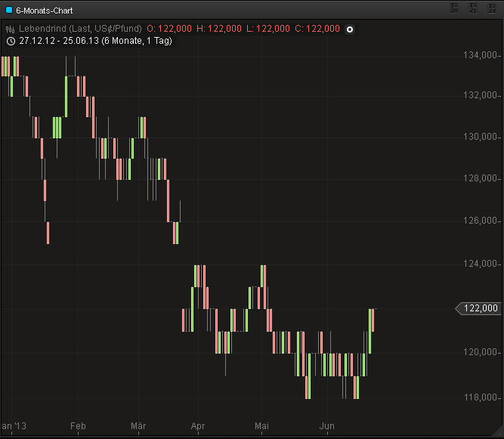Viewport: 504px width, 439px height.
Task: Click the blue square icon beside 6-Monats-Chart
Action: (9, 9)
